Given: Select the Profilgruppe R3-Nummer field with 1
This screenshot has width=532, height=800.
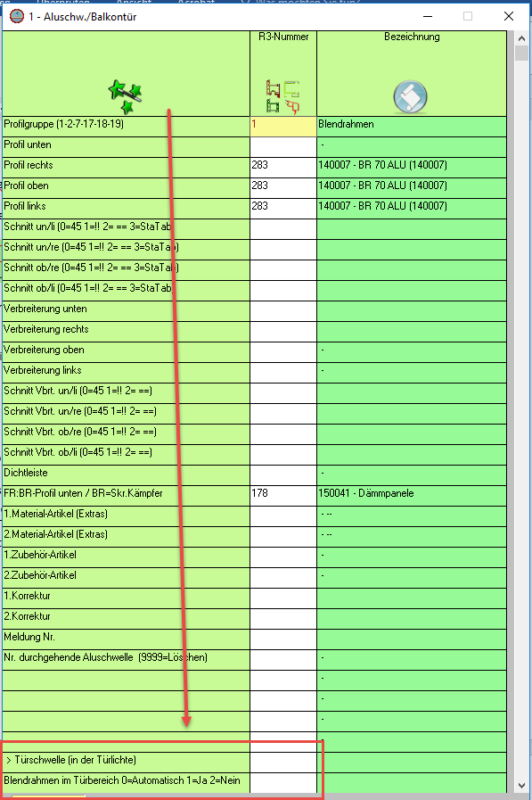Looking at the screenshot, I should coord(283,127).
